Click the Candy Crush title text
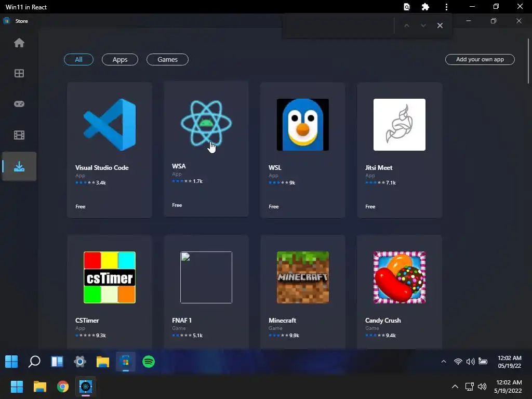This screenshot has height=399, width=532. click(x=383, y=320)
